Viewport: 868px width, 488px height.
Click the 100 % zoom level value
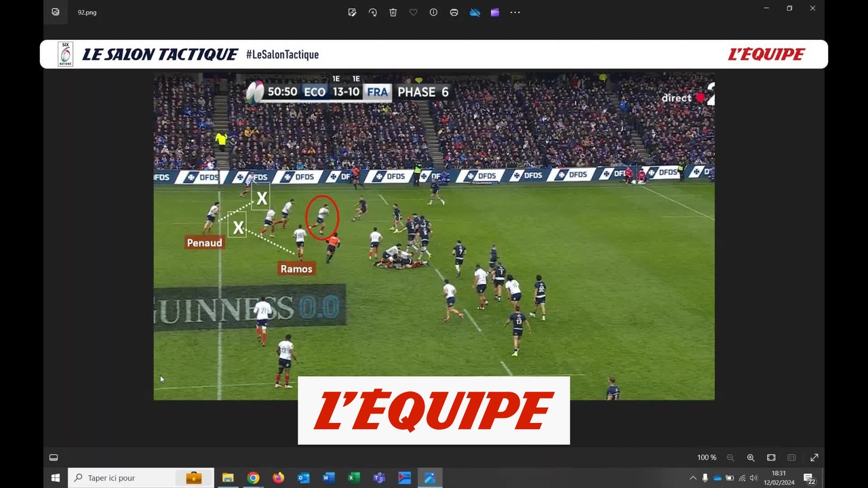point(707,457)
